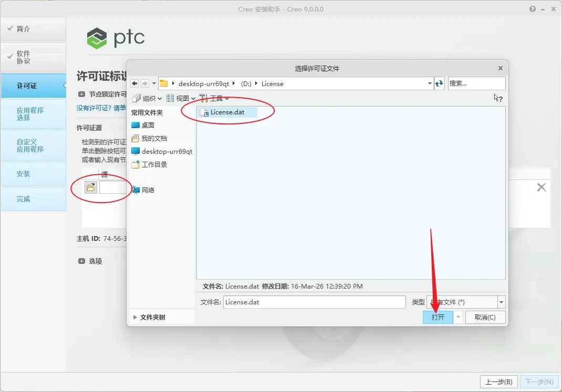Go to the 软件协议 (Software Agreement) step
The width and height of the screenshot is (562, 392).
33,57
